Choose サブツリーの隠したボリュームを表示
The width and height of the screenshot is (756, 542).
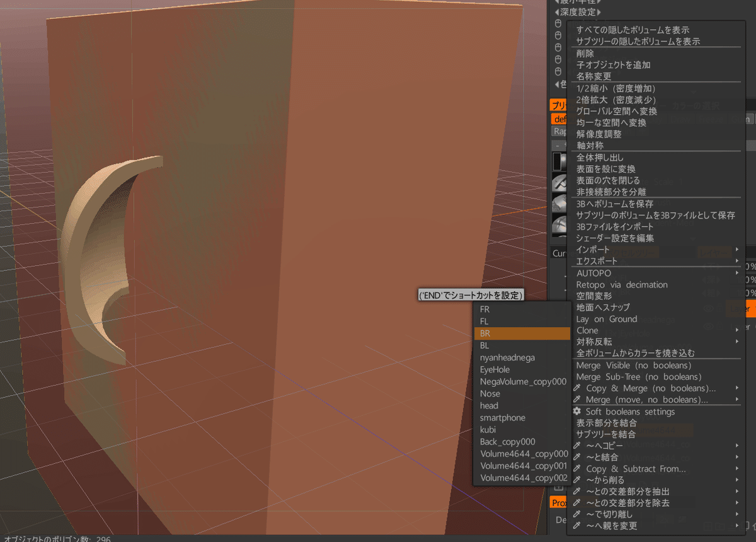638,42
